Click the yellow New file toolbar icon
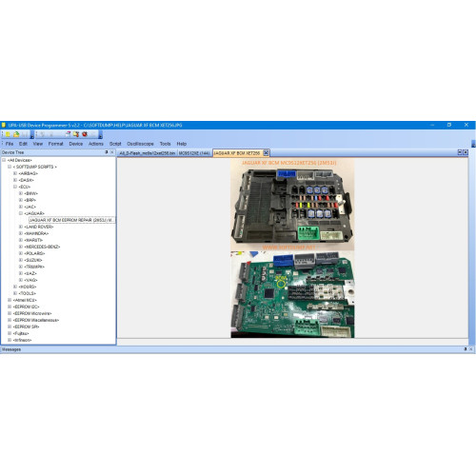Image resolution: width=476 pixels, height=476 pixels. click(8, 134)
